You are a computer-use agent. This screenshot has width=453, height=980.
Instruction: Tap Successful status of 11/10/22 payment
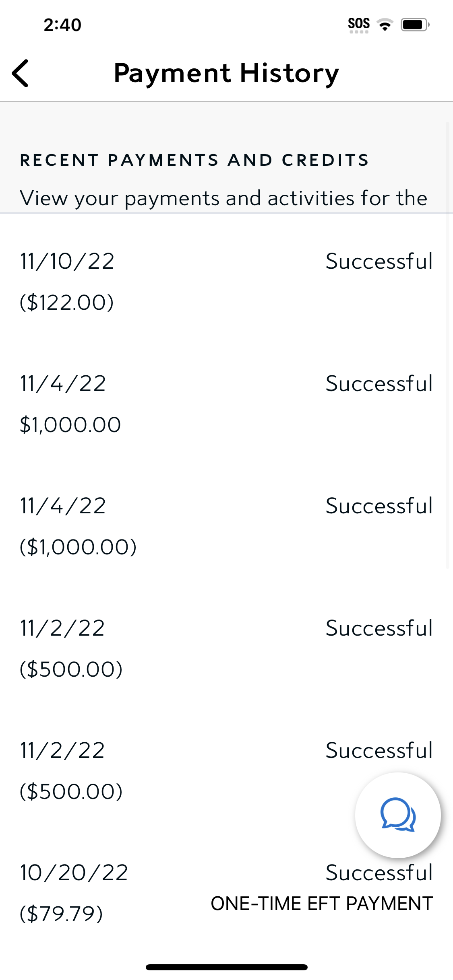pyautogui.click(x=379, y=261)
